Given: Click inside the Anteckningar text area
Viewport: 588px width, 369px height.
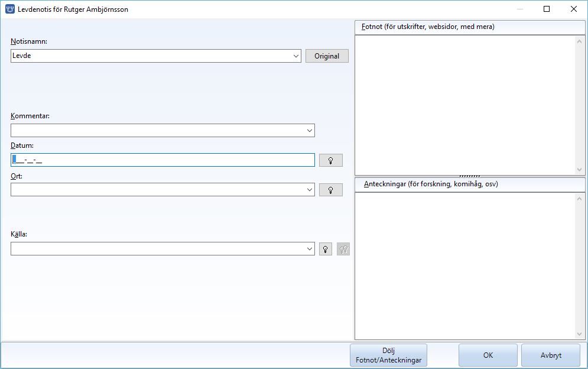Looking at the screenshot, I should pyautogui.click(x=465, y=266).
